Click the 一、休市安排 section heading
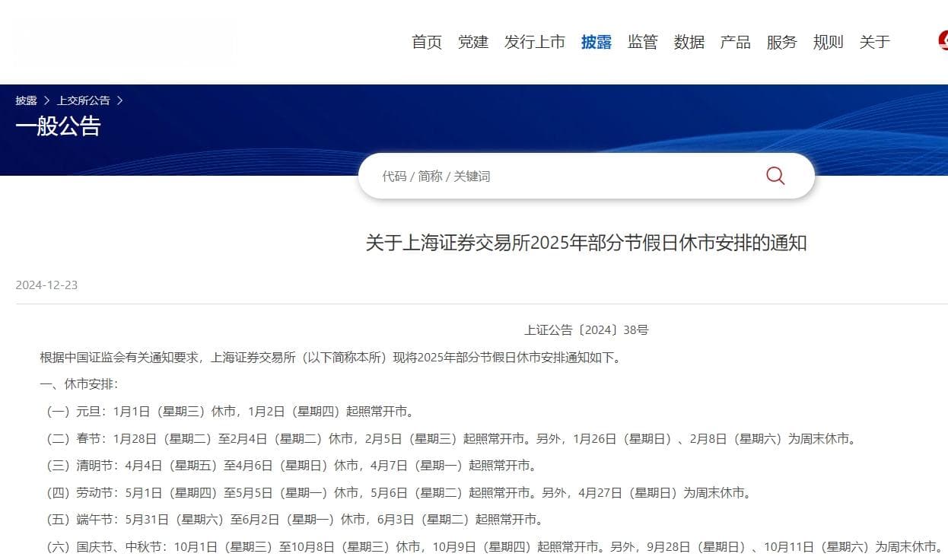The image size is (948, 560). click(x=79, y=384)
